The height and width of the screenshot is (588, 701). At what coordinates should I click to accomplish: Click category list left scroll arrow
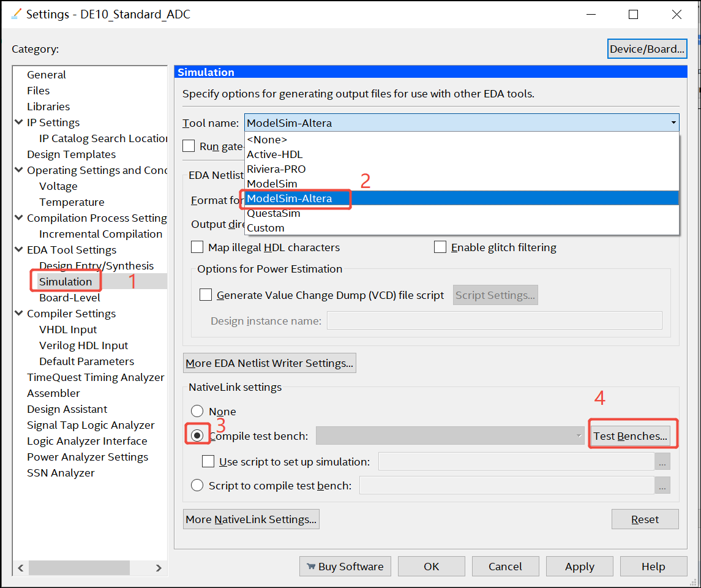[21, 568]
